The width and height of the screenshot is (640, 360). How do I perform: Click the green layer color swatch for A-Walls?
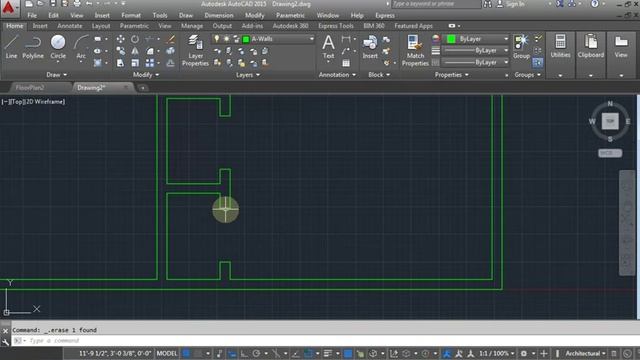coord(246,39)
